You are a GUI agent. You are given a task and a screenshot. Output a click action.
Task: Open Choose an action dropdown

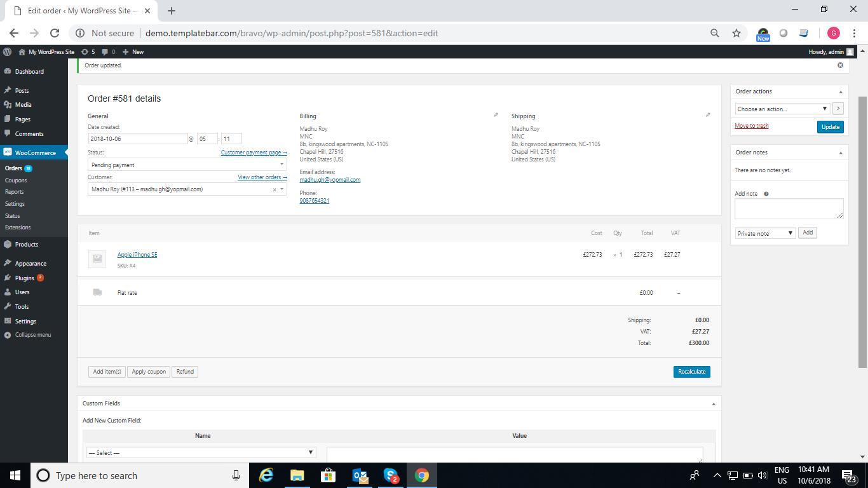coord(782,109)
